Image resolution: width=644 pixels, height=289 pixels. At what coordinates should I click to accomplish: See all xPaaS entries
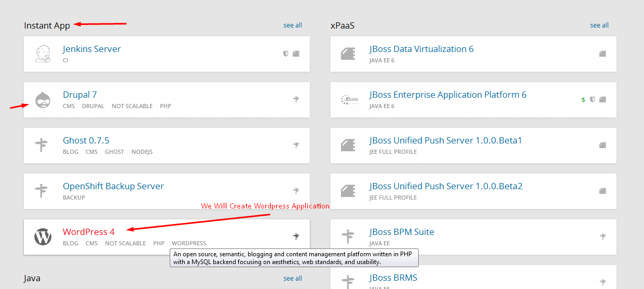coord(599,25)
